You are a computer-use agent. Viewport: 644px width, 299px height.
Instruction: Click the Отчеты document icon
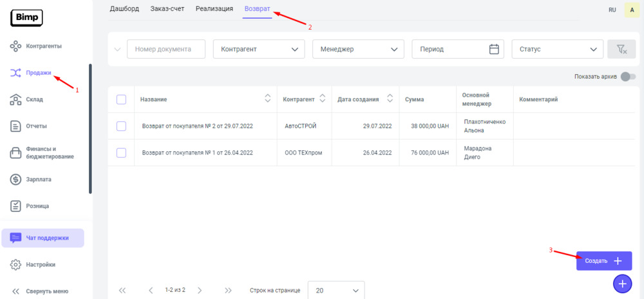point(16,126)
